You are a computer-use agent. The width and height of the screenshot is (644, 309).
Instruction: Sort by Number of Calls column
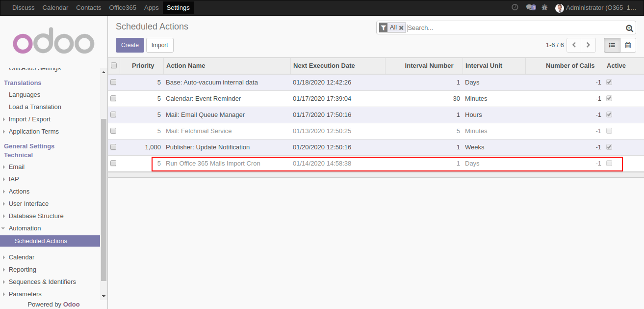pos(565,65)
